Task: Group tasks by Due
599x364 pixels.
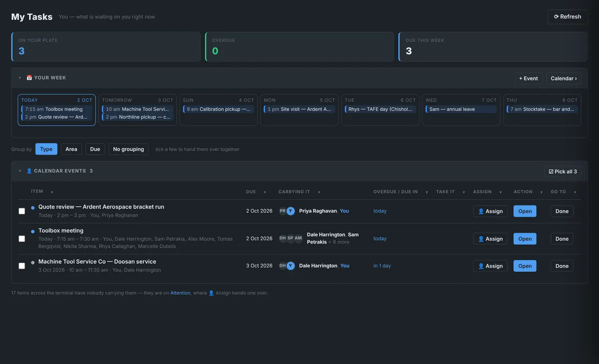Action: 95,149
